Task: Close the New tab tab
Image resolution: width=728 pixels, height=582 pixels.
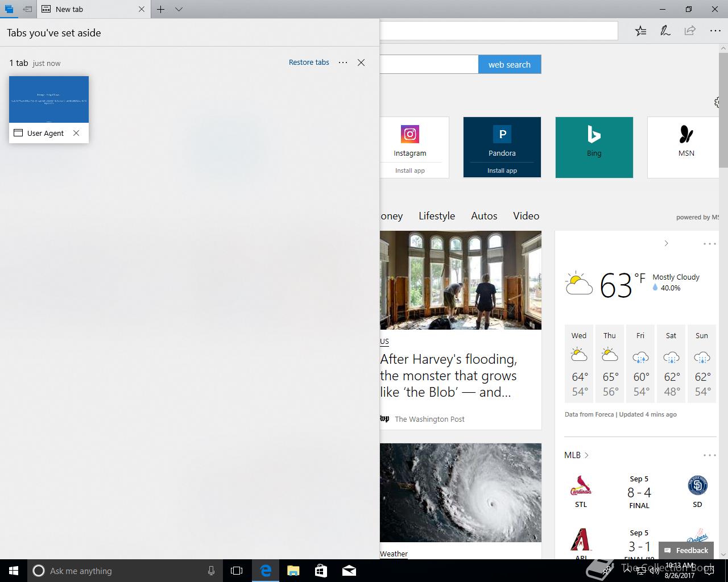Action: pos(142,9)
